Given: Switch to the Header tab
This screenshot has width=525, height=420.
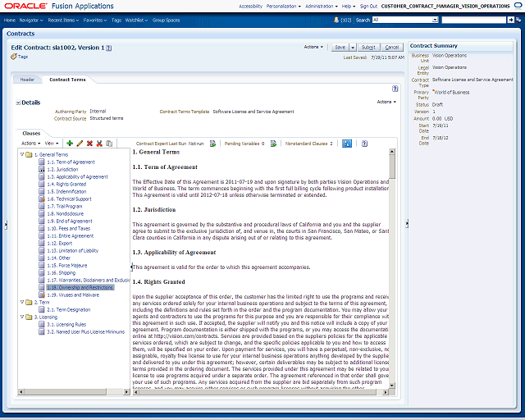Looking at the screenshot, I should (x=27, y=80).
